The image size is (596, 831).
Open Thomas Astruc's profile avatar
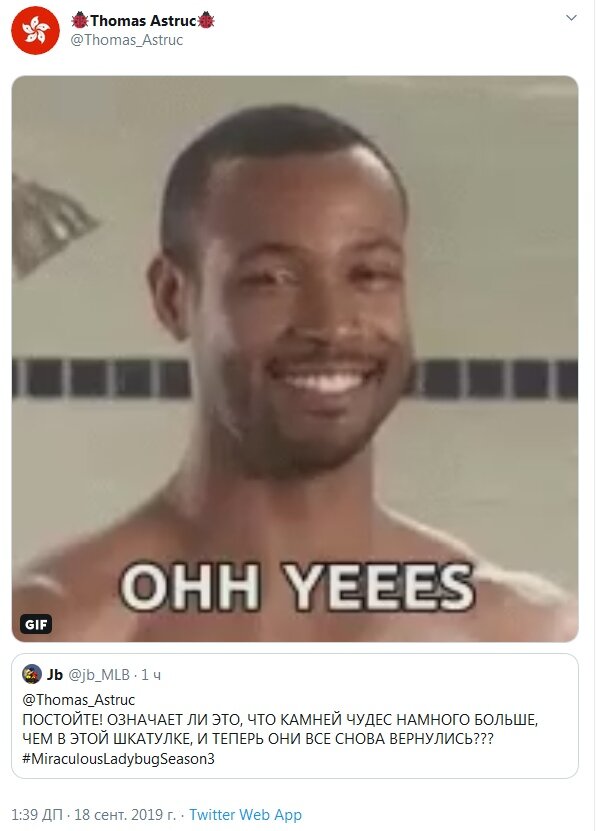35,31
